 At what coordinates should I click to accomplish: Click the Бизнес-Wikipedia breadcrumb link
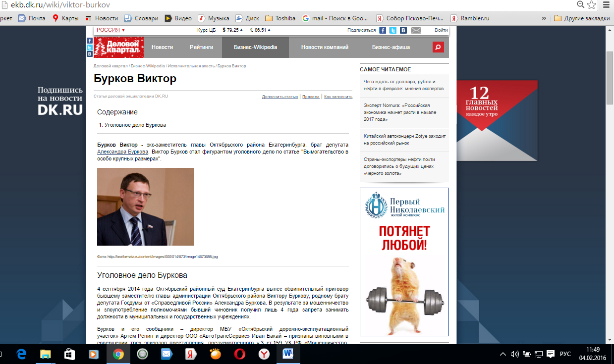148,66
